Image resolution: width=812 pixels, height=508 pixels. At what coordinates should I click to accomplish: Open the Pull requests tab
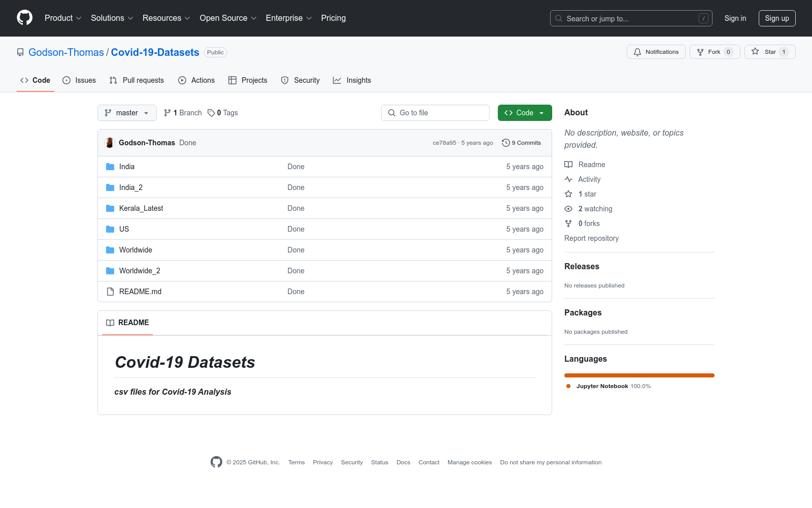pos(137,80)
